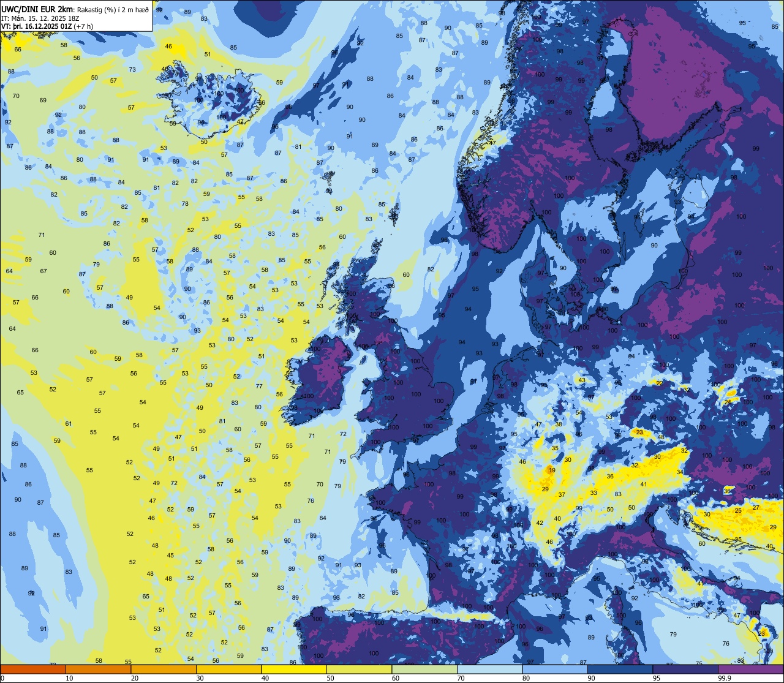Click the light blue 70–80 legend segment
Screen dimensions: 784x683
489,670
